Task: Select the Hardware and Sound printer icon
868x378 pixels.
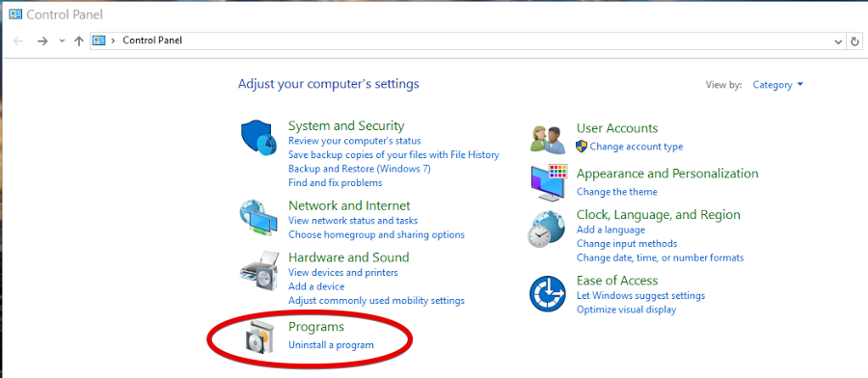Action: click(259, 268)
